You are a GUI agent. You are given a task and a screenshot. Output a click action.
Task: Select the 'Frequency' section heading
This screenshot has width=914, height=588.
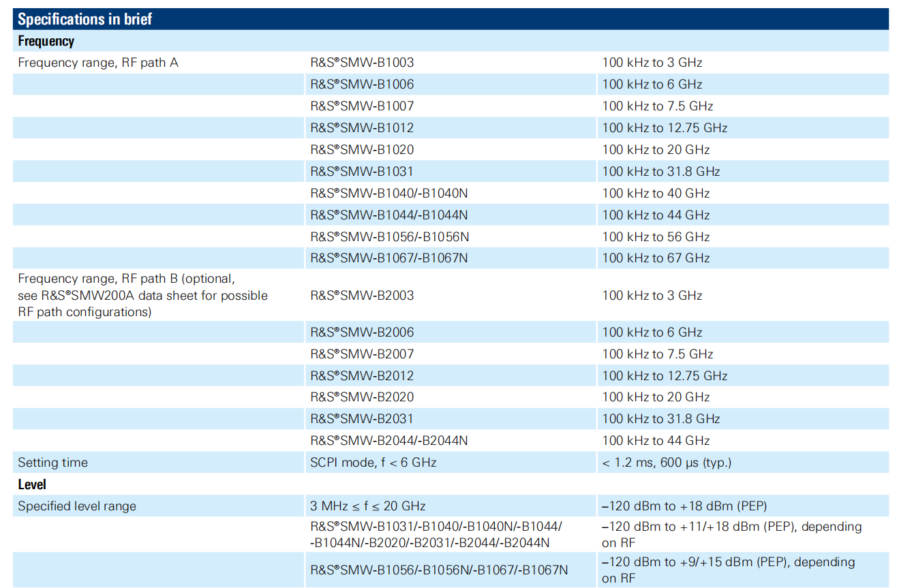[x=46, y=41]
